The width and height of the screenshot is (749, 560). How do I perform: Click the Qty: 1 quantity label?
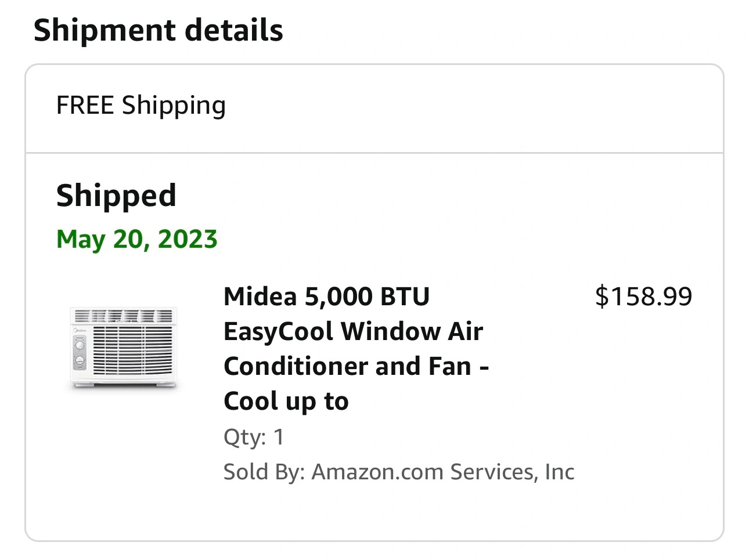pyautogui.click(x=254, y=437)
